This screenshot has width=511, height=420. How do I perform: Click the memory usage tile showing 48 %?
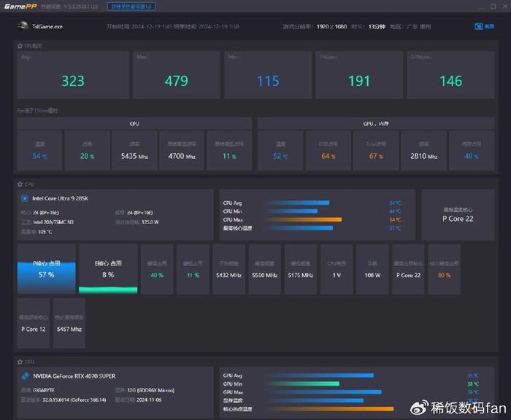tap(472, 150)
